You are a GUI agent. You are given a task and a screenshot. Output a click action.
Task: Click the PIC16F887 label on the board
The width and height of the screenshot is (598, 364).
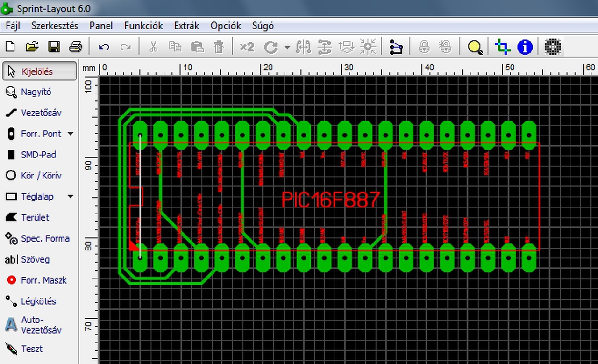tap(331, 200)
